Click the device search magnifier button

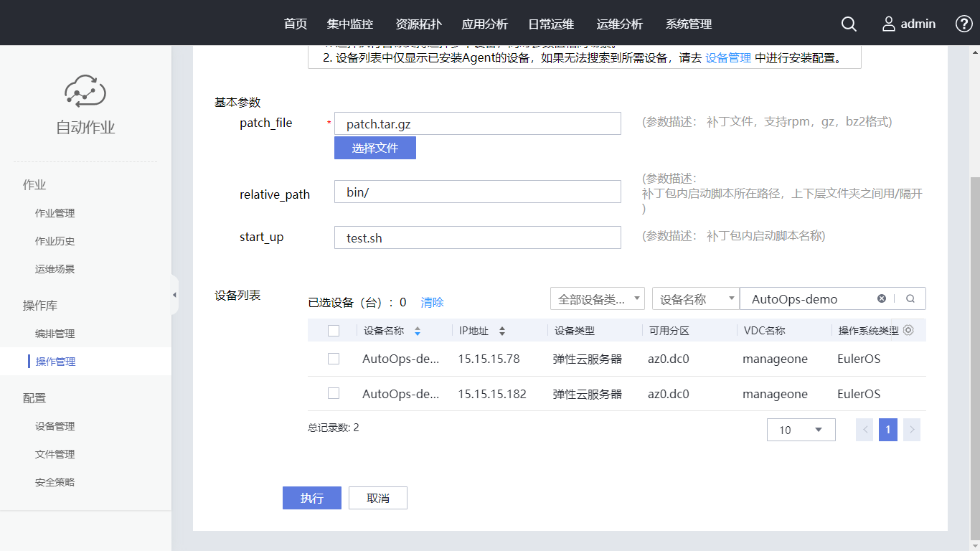point(910,299)
